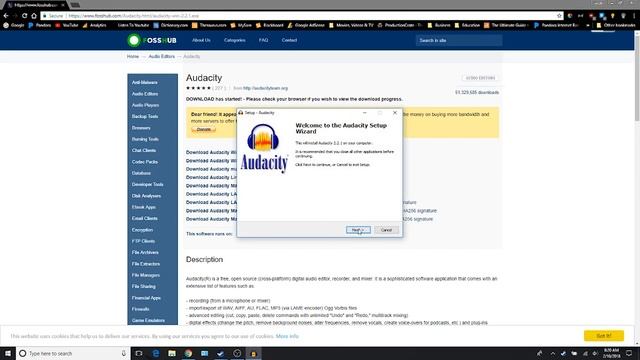Select Audio Editors in the sidebar
640x360 pixels.
pos(145,94)
